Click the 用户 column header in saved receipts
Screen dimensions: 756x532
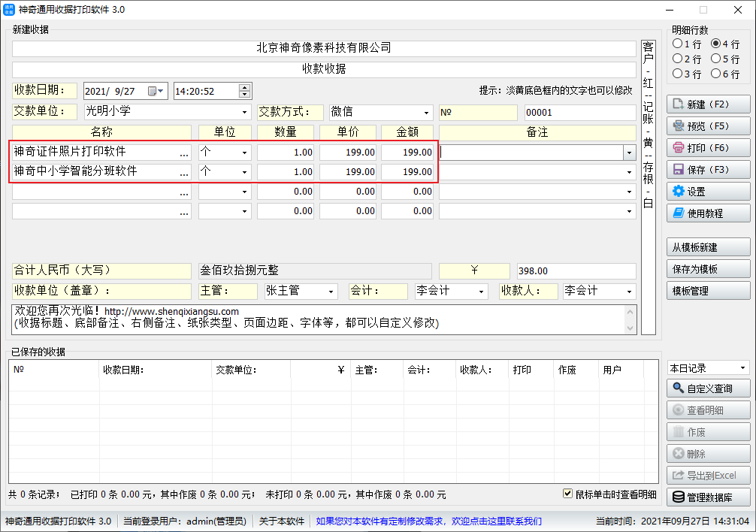pyautogui.click(x=621, y=370)
